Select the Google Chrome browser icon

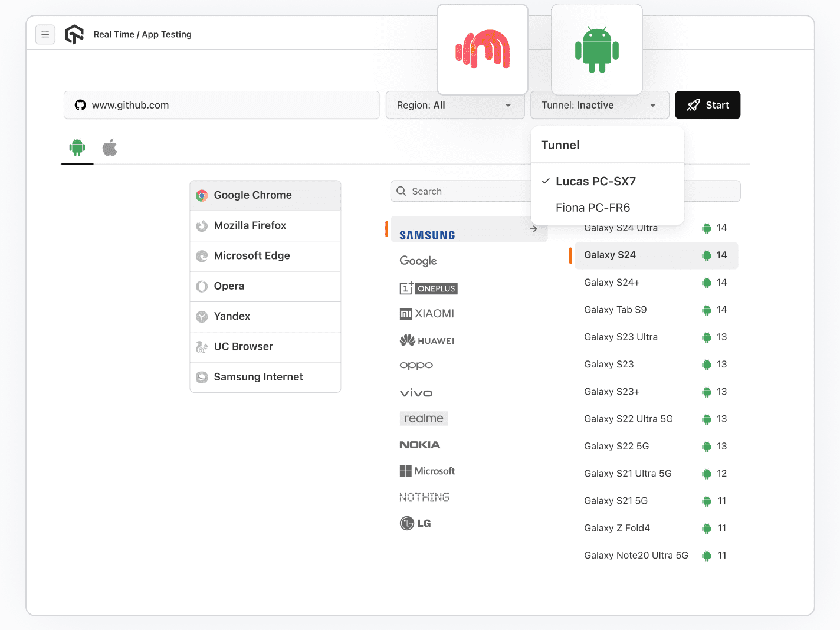202,195
